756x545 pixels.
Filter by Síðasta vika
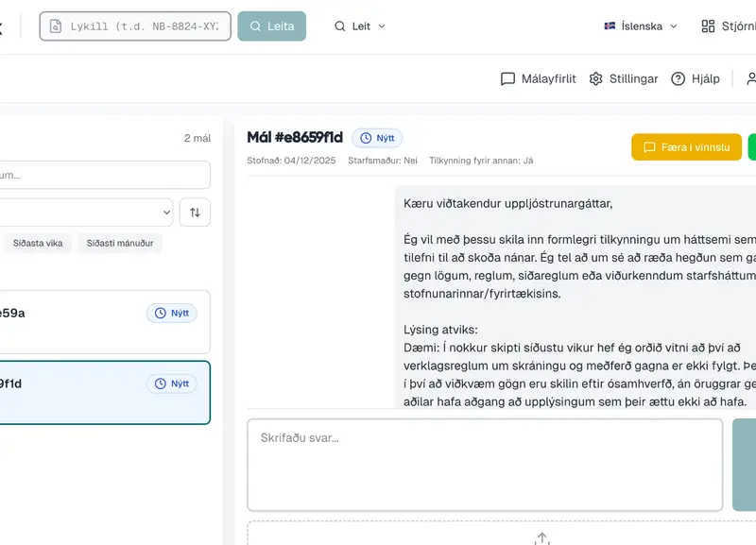click(38, 244)
